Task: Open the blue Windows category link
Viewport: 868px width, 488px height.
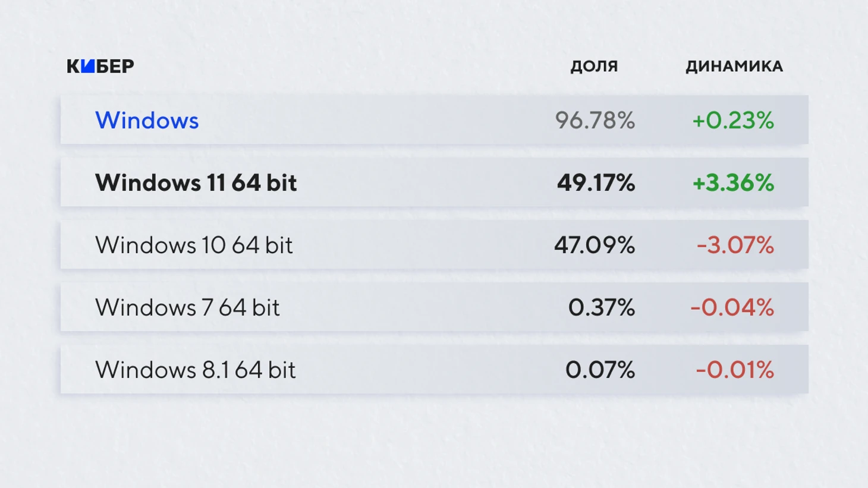Action: (147, 121)
